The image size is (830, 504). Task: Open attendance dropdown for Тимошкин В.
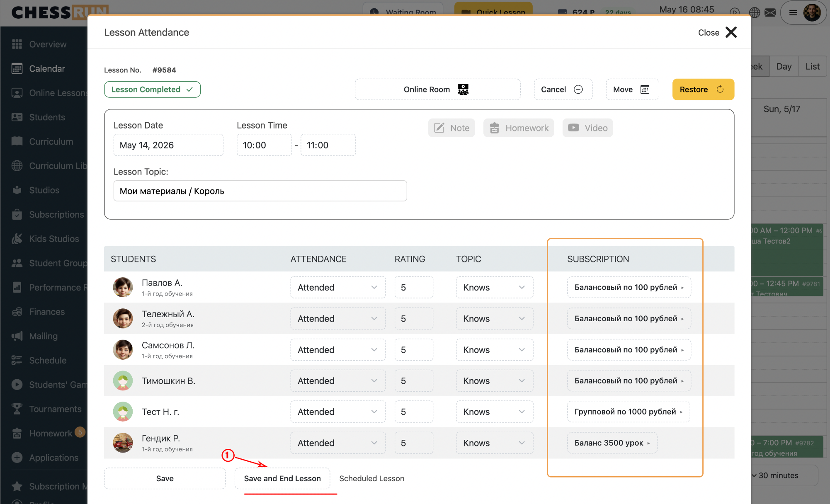(338, 381)
